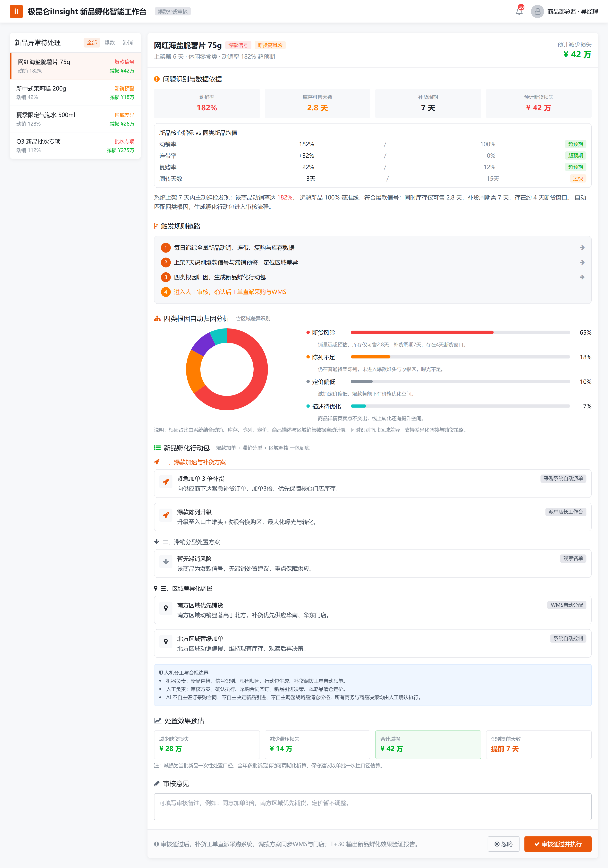Expand rule step 1 arrow 每日追踪全量新品动销
Screen dimensions: 608x868
point(582,248)
